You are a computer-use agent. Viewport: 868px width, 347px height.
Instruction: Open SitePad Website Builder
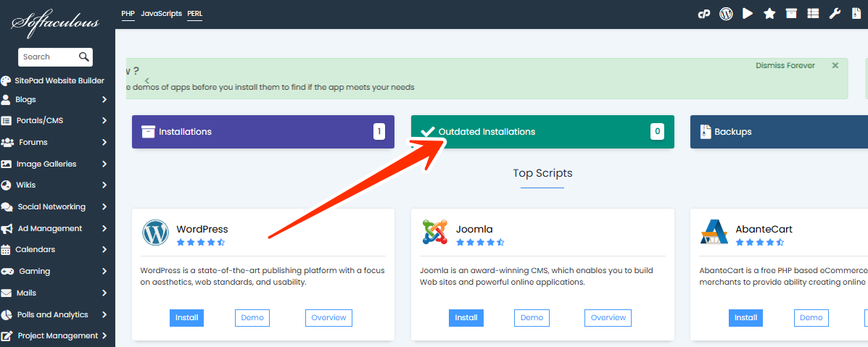(59, 81)
